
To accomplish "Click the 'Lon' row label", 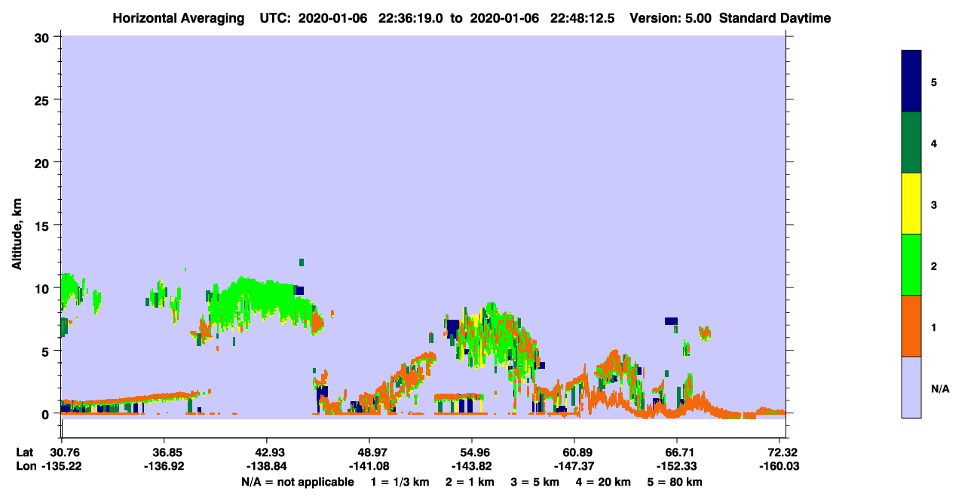I will 25,466.
